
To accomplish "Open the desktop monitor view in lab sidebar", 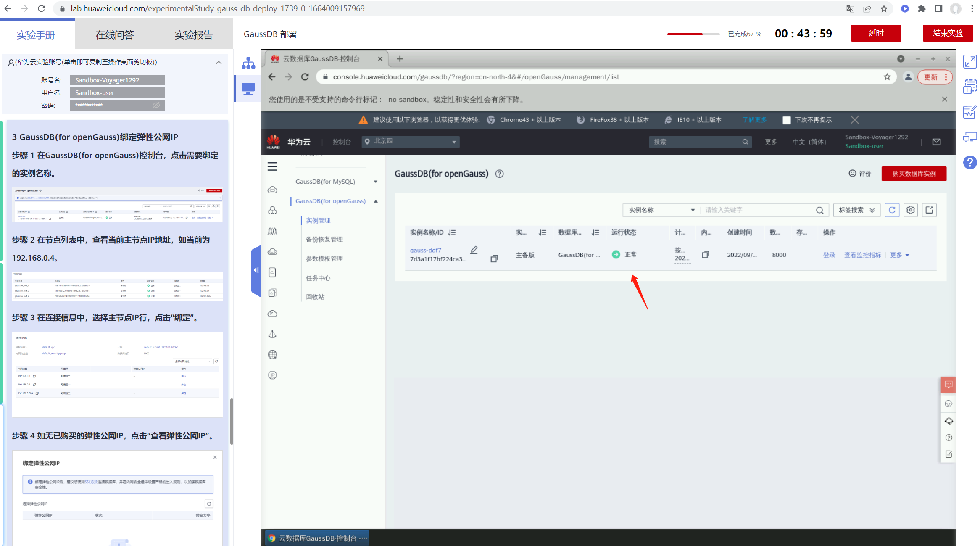I will (x=248, y=89).
